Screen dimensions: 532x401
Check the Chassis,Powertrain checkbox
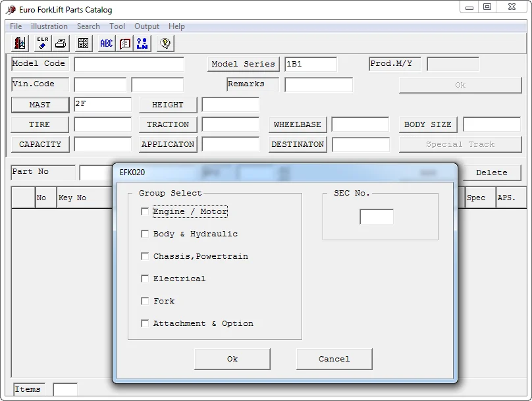pos(145,257)
